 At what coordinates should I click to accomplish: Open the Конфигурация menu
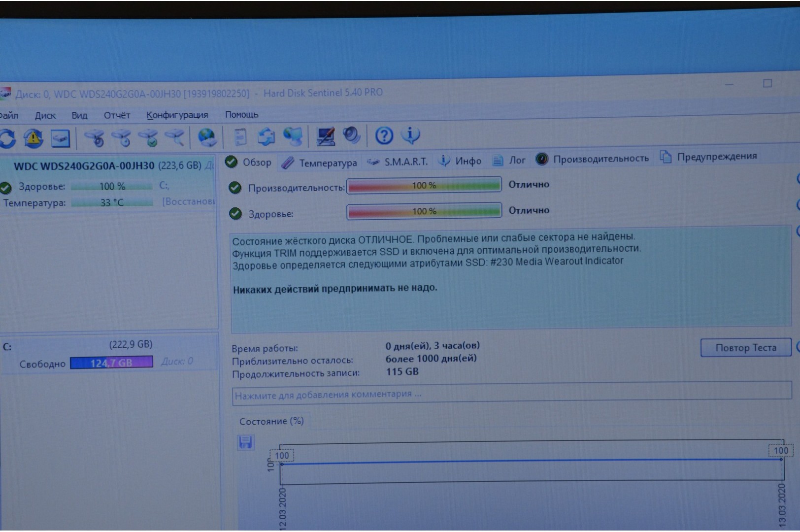coord(177,115)
